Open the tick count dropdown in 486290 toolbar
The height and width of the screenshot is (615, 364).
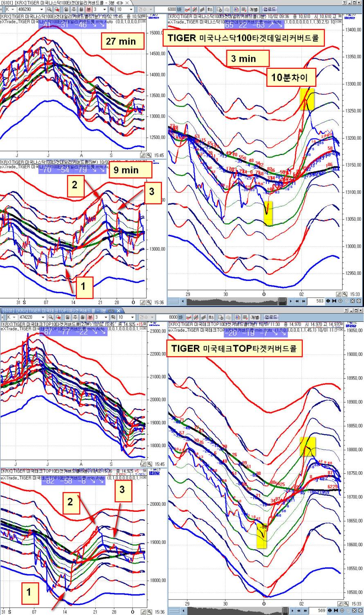pos(131,9)
